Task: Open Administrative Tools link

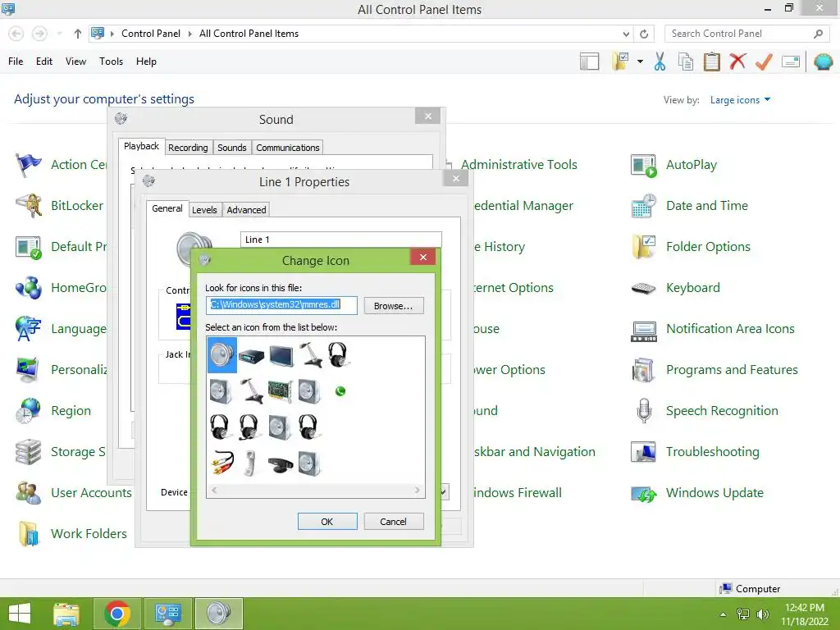Action: [519, 165]
